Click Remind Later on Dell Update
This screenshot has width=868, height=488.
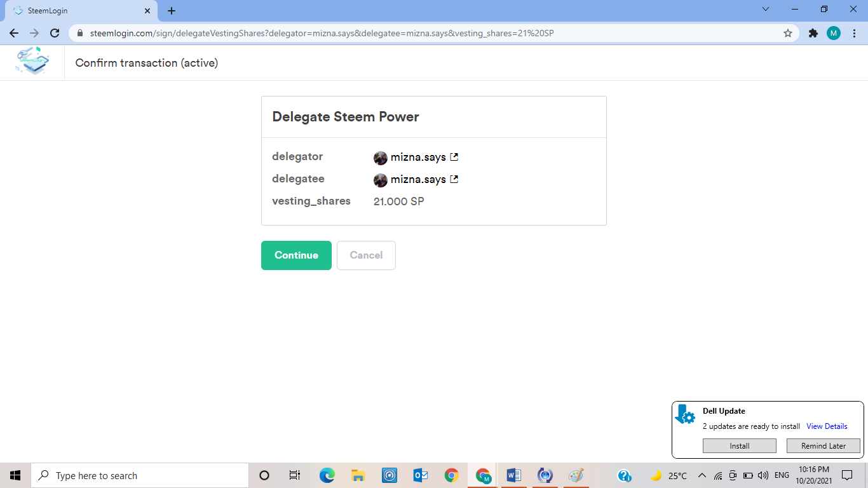[824, 446]
